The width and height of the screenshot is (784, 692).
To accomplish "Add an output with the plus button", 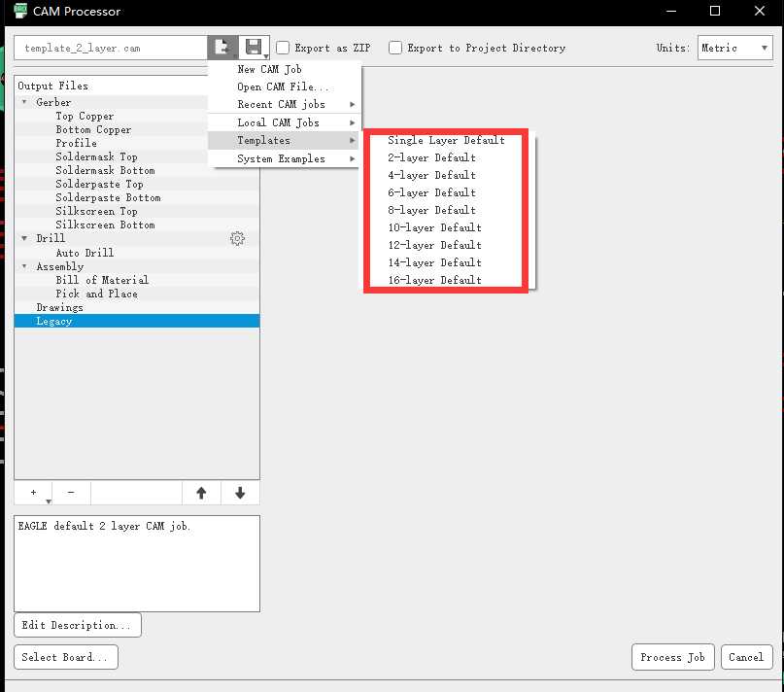I will coord(33,493).
